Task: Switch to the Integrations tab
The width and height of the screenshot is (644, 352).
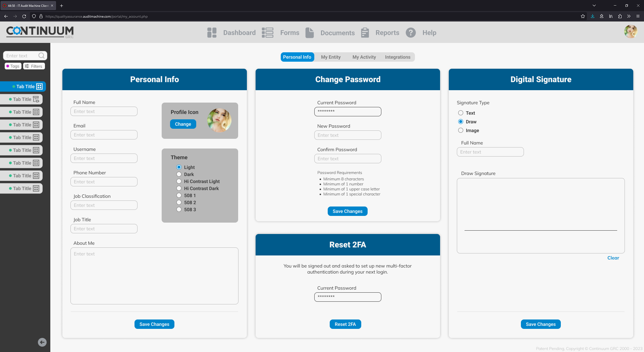Action: point(397,57)
